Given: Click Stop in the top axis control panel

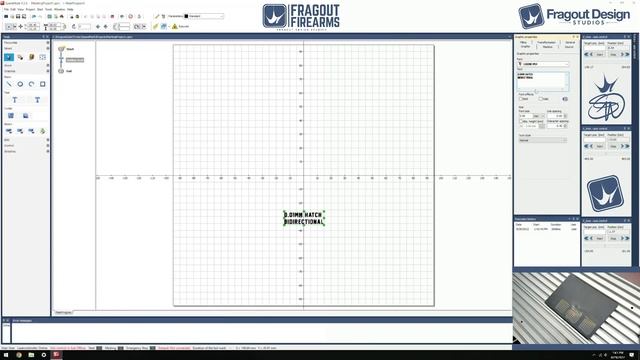Looking at the screenshot, I should pyautogui.click(x=613, y=54).
